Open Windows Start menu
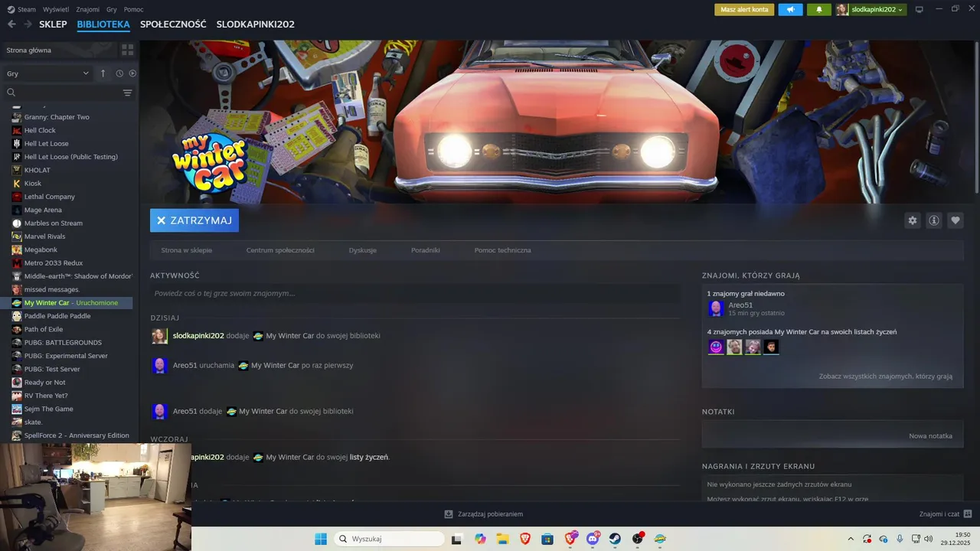This screenshot has height=551, width=980. (321, 539)
